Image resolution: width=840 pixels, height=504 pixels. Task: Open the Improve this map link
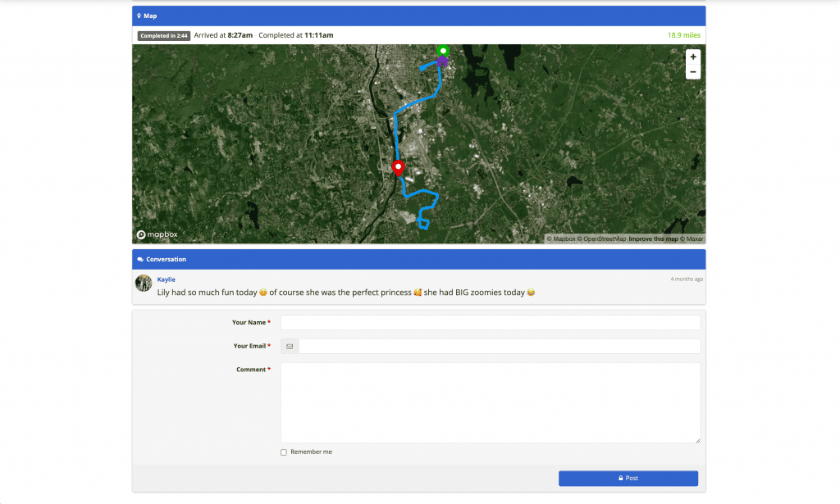point(653,239)
